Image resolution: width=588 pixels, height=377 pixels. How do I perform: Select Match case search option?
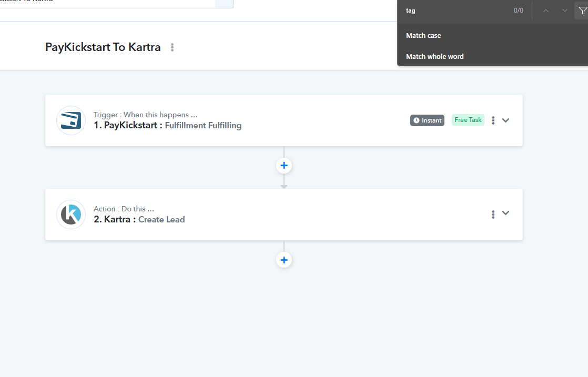coord(423,36)
